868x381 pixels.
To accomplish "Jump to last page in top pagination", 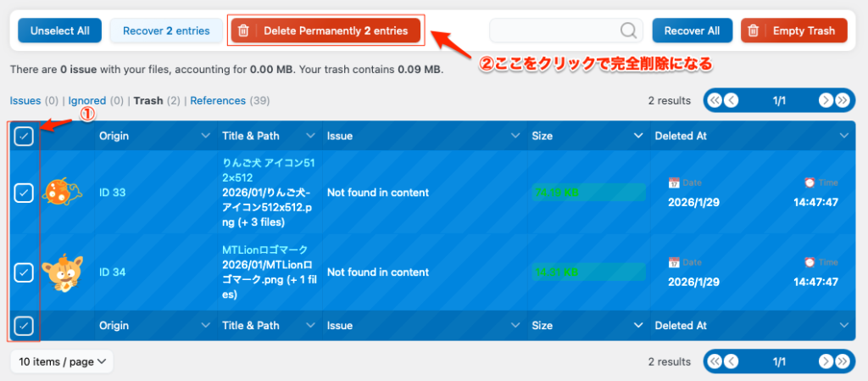I will tap(842, 100).
